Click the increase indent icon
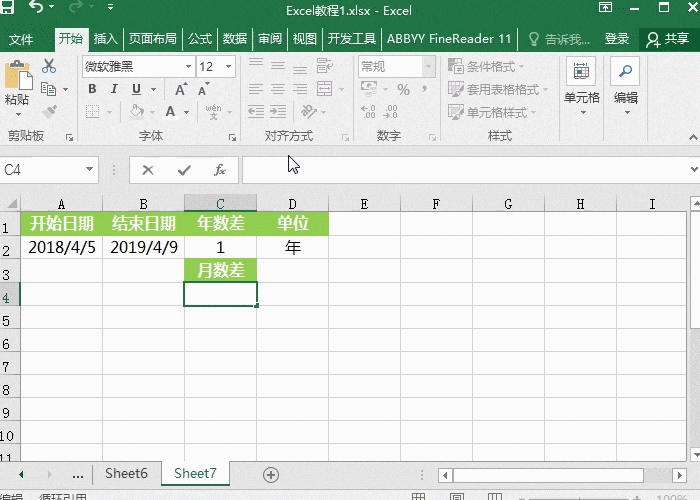This screenshot has height=500, width=700. 278,111
